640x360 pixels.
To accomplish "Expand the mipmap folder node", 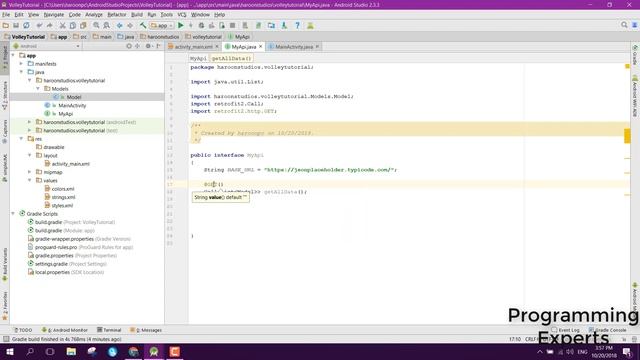I will pyautogui.click(x=29, y=172).
